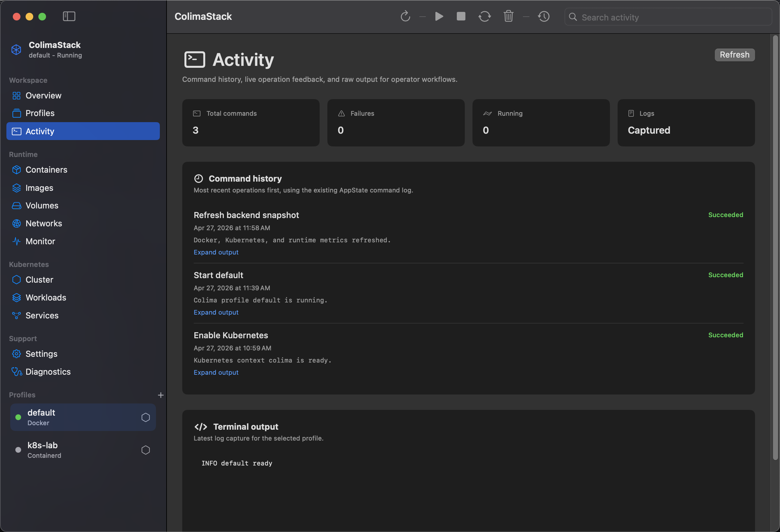Click the Settings gear icon
The height and width of the screenshot is (532, 780).
click(x=16, y=354)
